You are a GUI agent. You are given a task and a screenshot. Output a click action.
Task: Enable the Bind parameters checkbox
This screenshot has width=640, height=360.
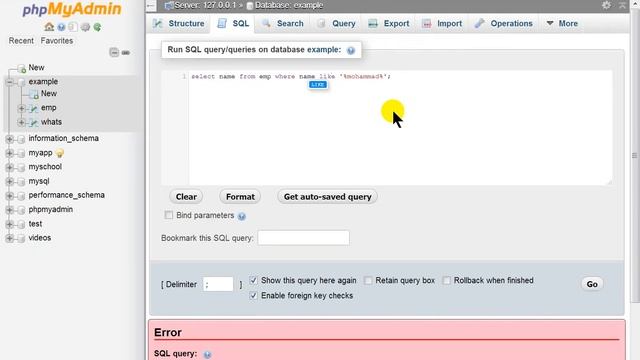pyautogui.click(x=169, y=215)
